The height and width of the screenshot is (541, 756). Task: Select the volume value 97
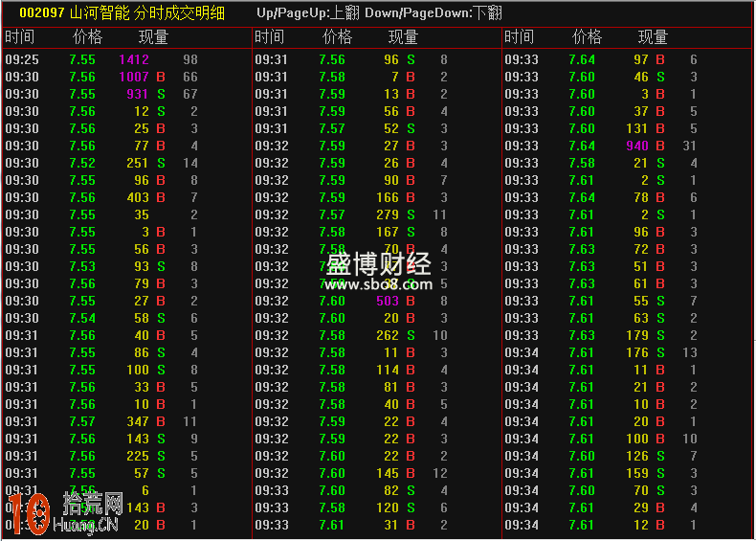pyautogui.click(x=641, y=59)
